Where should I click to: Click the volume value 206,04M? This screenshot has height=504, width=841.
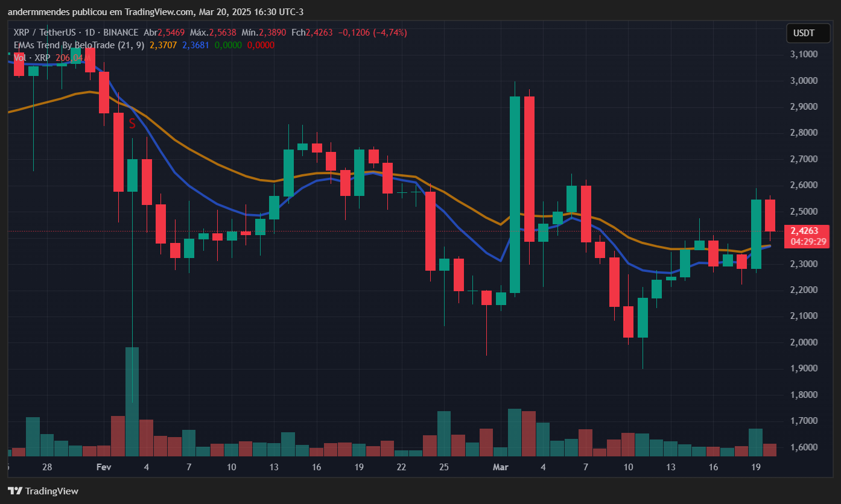tap(73, 57)
